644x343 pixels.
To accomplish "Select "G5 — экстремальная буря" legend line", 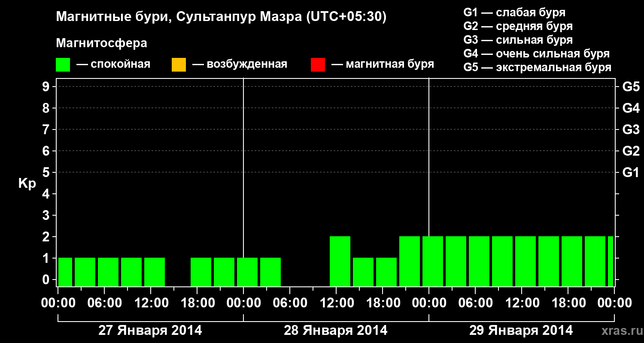I will 538,68.
